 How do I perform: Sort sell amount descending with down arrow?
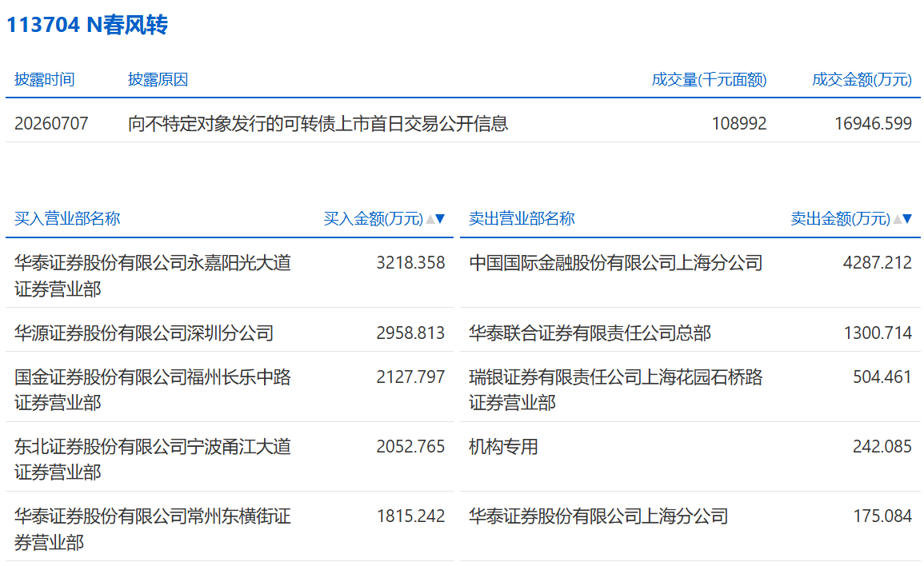coord(907,219)
